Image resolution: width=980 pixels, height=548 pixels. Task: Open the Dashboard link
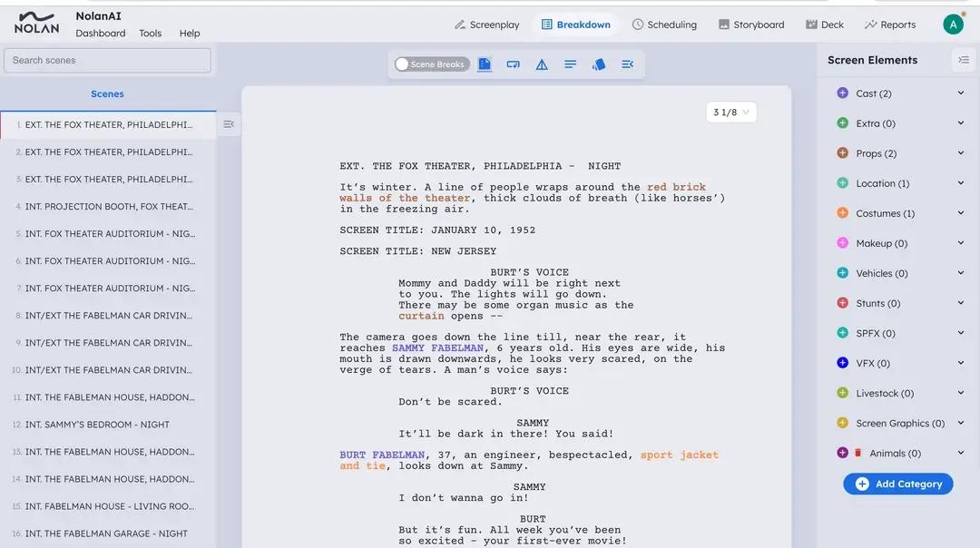tap(100, 33)
